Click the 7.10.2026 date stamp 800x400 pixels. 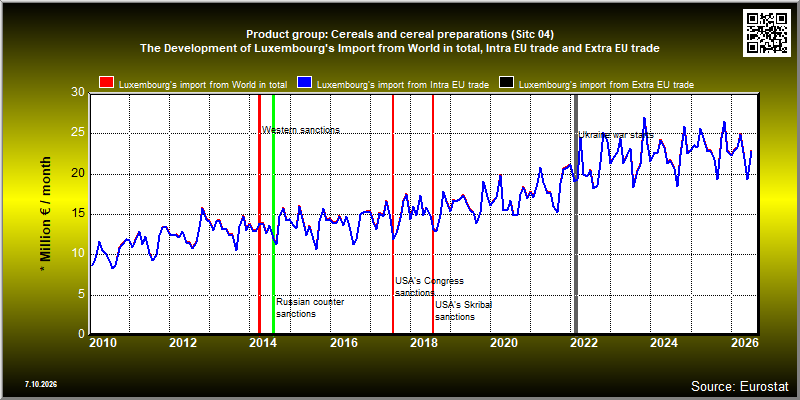point(40,384)
